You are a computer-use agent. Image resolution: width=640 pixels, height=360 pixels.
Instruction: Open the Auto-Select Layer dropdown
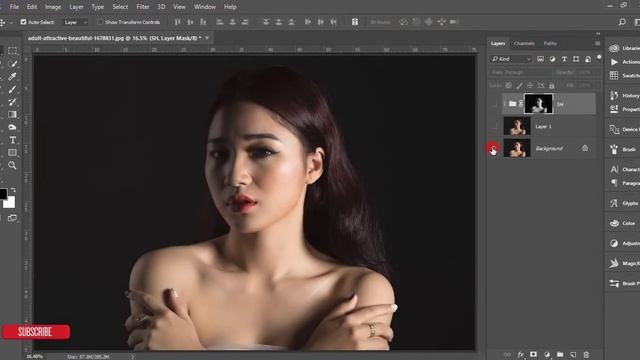point(75,22)
